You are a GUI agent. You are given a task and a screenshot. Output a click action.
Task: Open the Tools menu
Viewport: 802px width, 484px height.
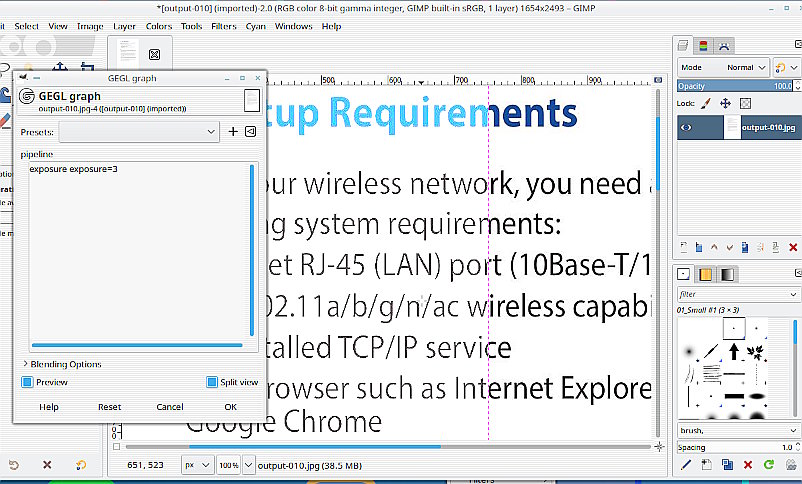(191, 26)
